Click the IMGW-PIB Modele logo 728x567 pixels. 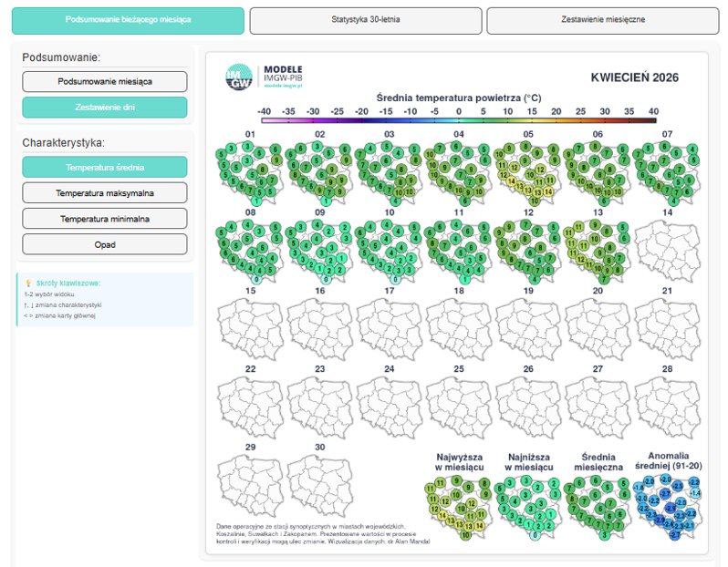pos(265,77)
